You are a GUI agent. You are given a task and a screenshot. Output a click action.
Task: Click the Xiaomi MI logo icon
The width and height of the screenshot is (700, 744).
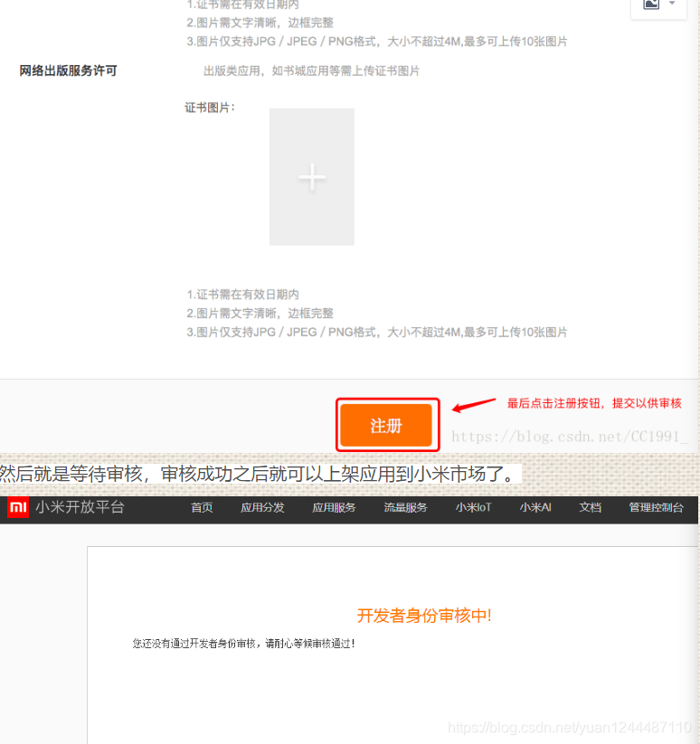tap(18, 508)
